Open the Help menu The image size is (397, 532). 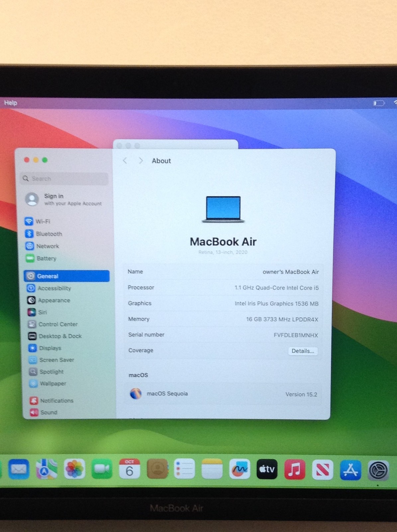click(x=11, y=103)
